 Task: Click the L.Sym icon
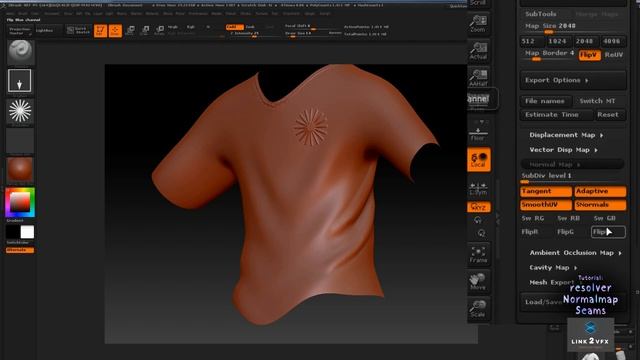(478, 189)
